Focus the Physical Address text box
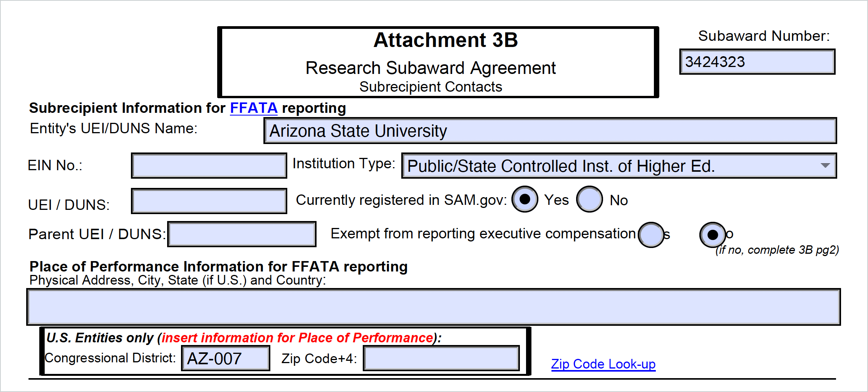 click(433, 307)
